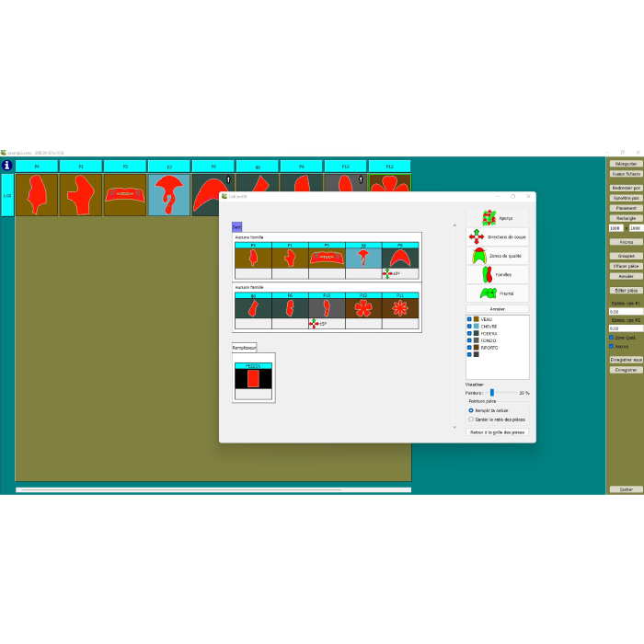
Task: Select the P11 star piece in the dialog
Action: click(400, 308)
